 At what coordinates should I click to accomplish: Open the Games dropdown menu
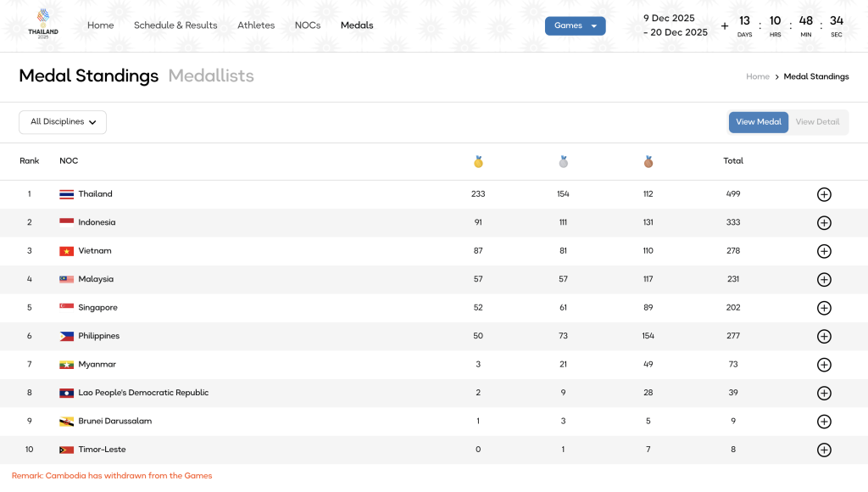tap(575, 25)
